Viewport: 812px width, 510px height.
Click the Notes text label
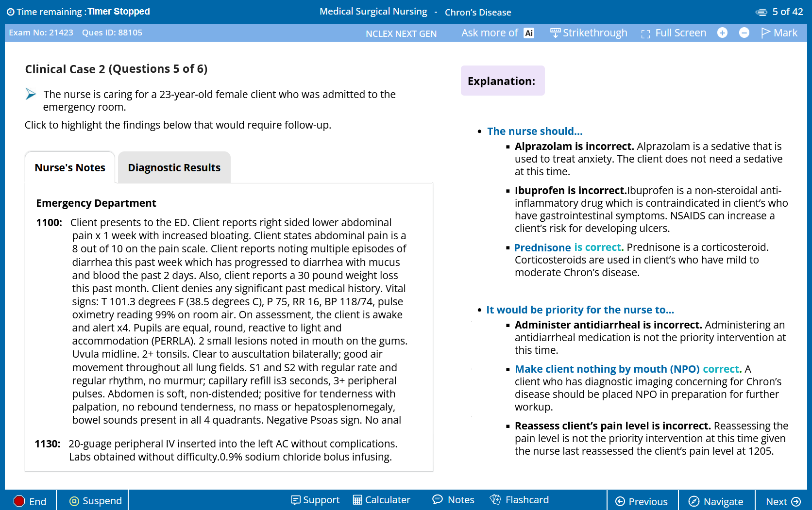461,500
